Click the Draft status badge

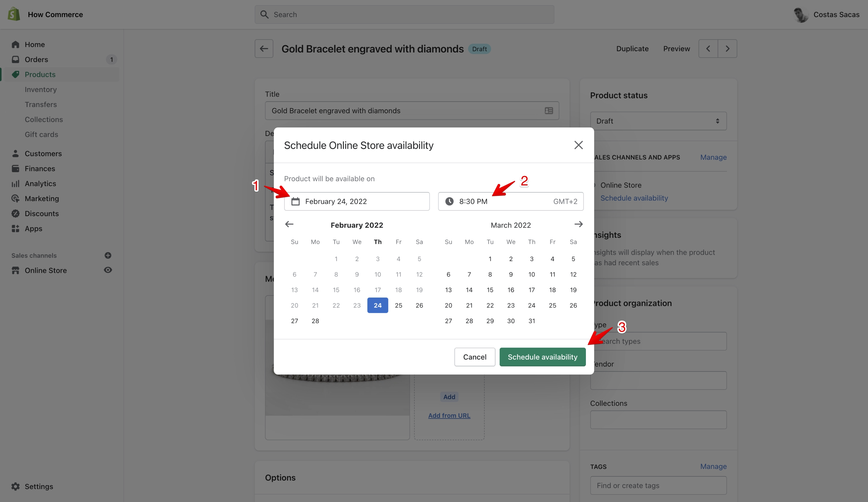[x=480, y=49]
